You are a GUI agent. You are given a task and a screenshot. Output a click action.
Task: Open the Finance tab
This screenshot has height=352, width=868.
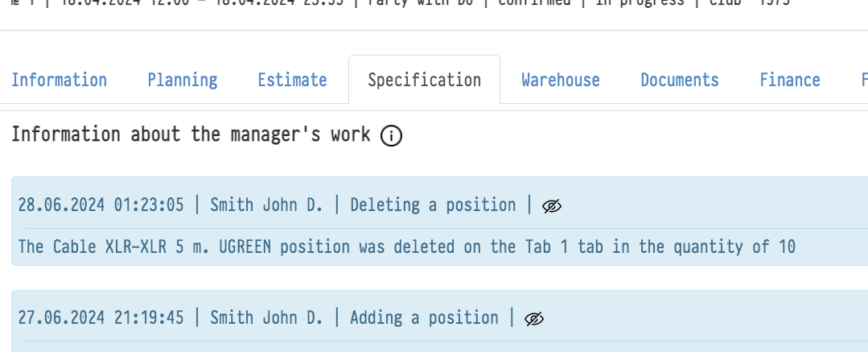click(790, 80)
